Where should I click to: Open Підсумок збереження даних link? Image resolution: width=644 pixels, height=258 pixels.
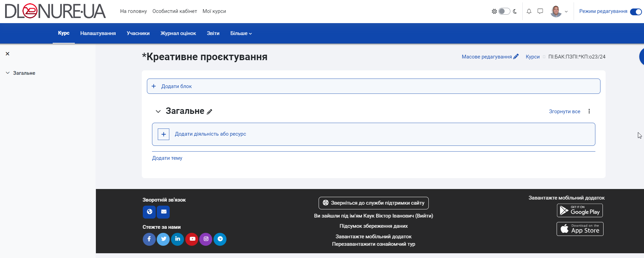coord(373,226)
